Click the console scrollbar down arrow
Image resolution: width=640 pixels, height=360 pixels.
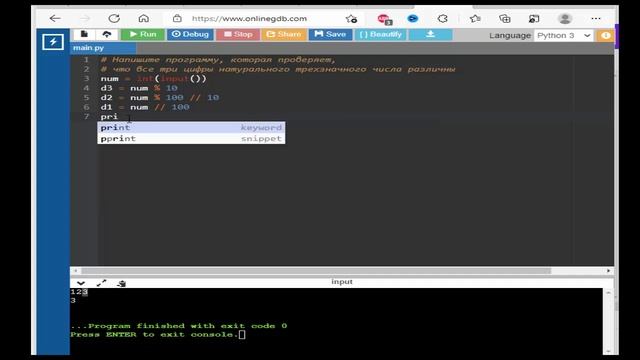click(608, 351)
